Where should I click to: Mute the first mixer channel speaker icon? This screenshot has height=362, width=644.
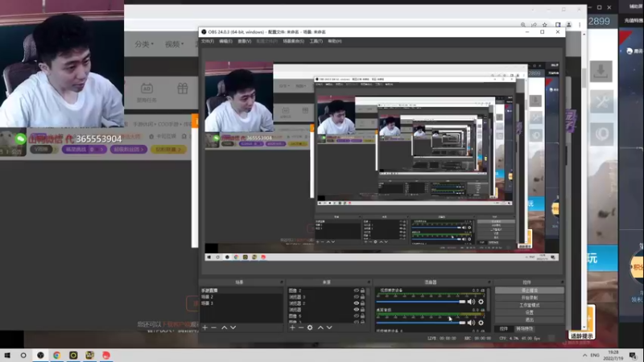pos(471,302)
